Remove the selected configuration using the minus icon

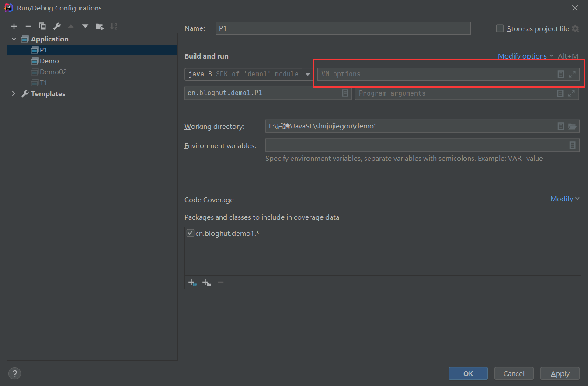pos(28,26)
